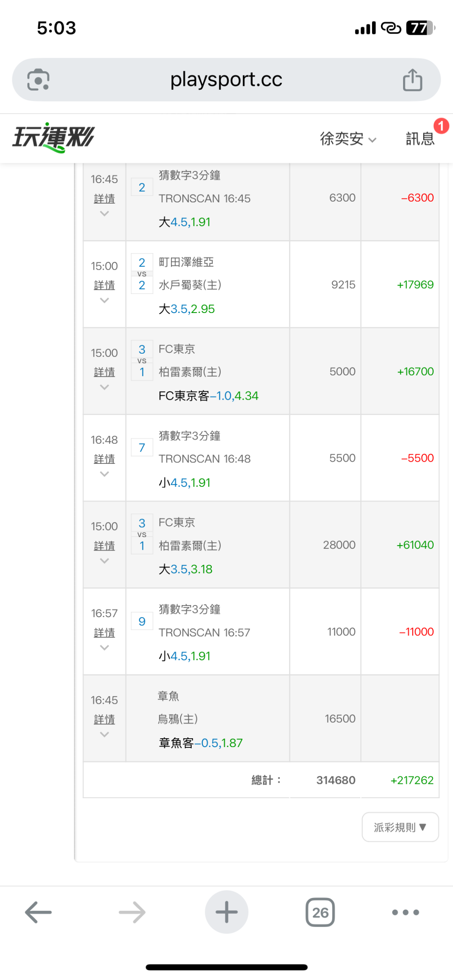Tap the Google Lens camera search icon
453x980 pixels.
38,80
